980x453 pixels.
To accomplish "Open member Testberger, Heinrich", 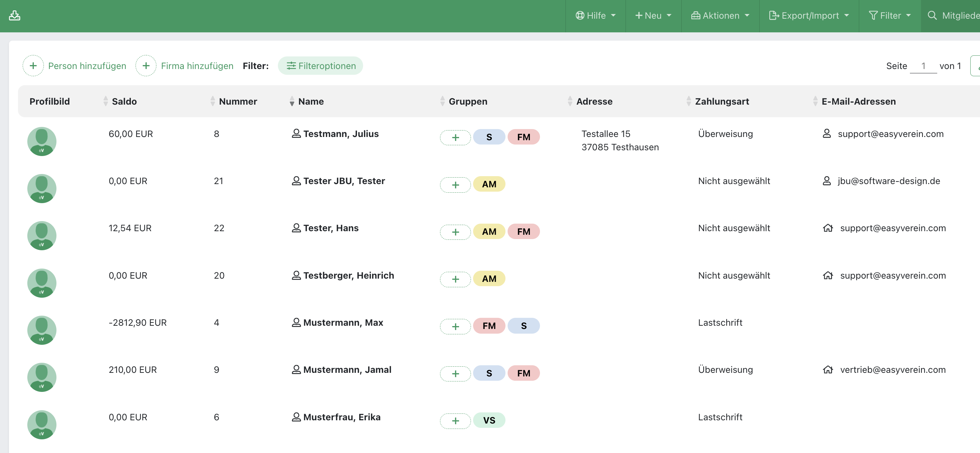I will [348, 275].
